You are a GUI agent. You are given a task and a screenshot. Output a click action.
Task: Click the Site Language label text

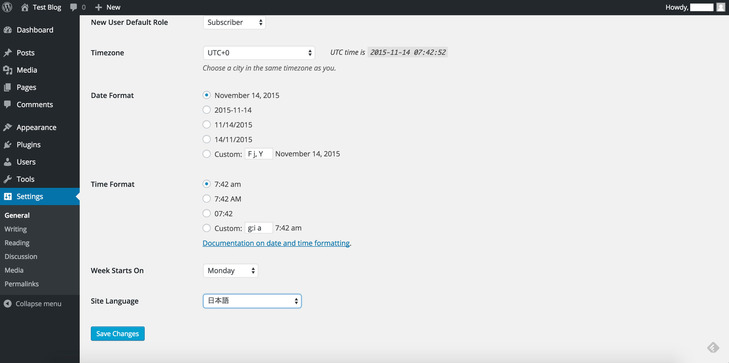point(114,301)
